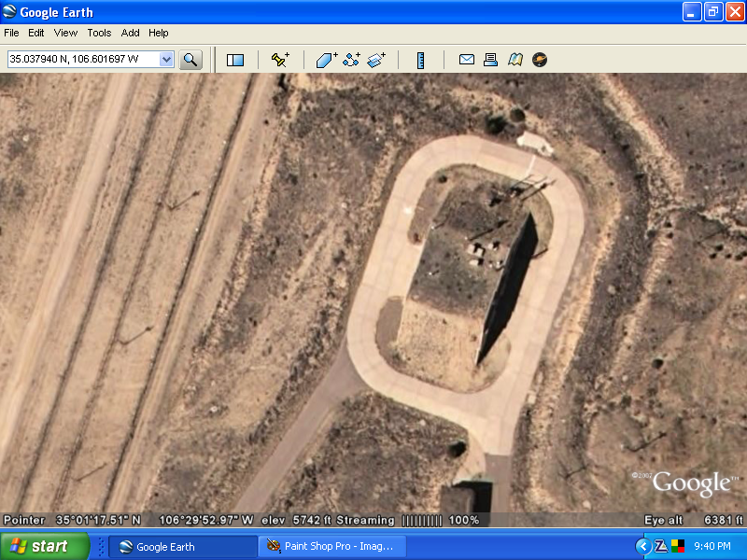Click the Windows start button
The width and height of the screenshot is (747, 560).
click(44, 546)
